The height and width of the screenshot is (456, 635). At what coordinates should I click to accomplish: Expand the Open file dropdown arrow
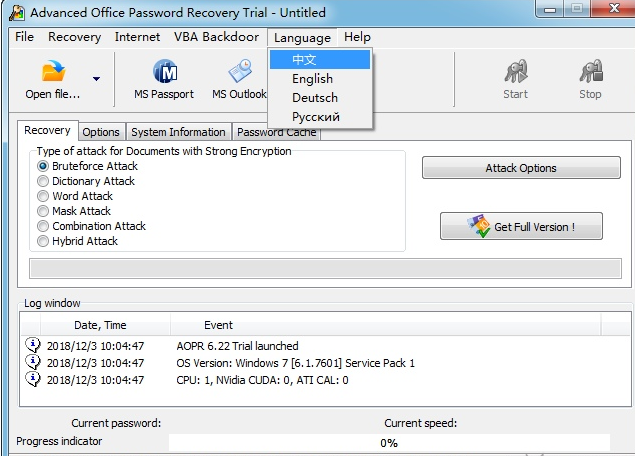[x=96, y=79]
